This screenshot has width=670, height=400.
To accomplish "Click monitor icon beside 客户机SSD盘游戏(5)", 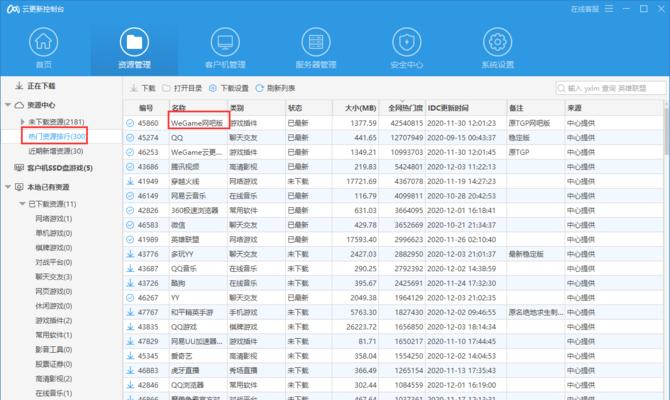I will pos(19,168).
